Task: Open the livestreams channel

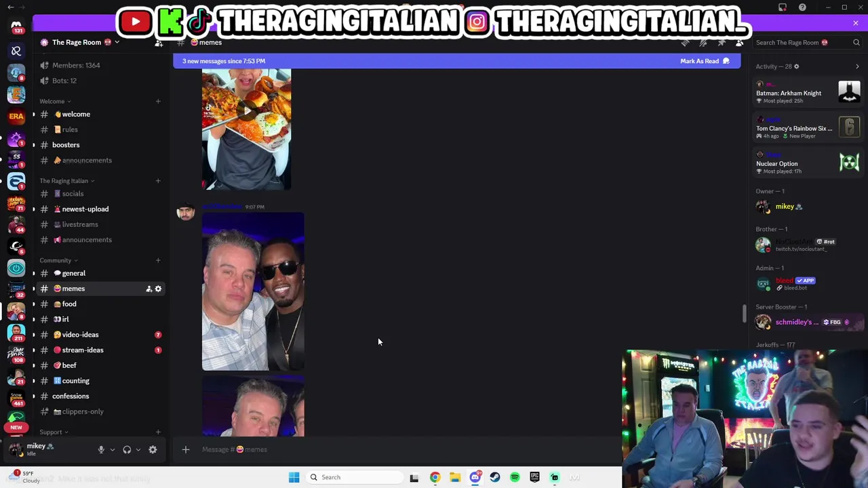Action: click(100, 224)
